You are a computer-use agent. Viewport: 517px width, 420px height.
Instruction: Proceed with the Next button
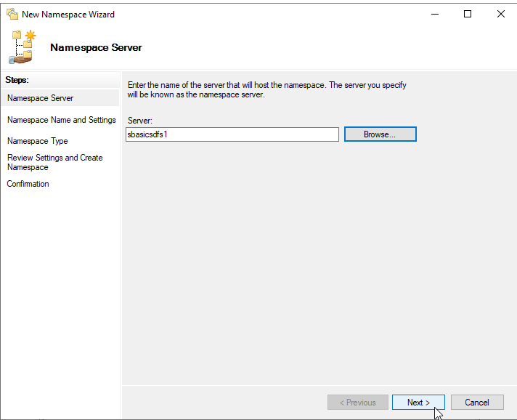point(418,403)
